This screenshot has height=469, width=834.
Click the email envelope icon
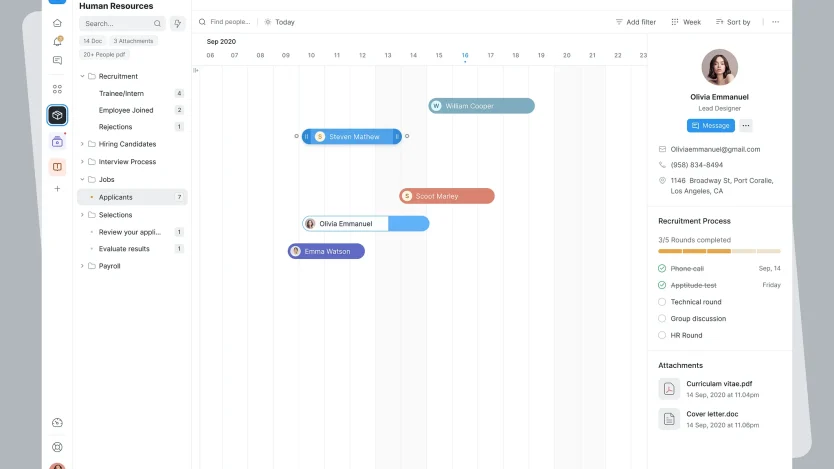(x=662, y=149)
